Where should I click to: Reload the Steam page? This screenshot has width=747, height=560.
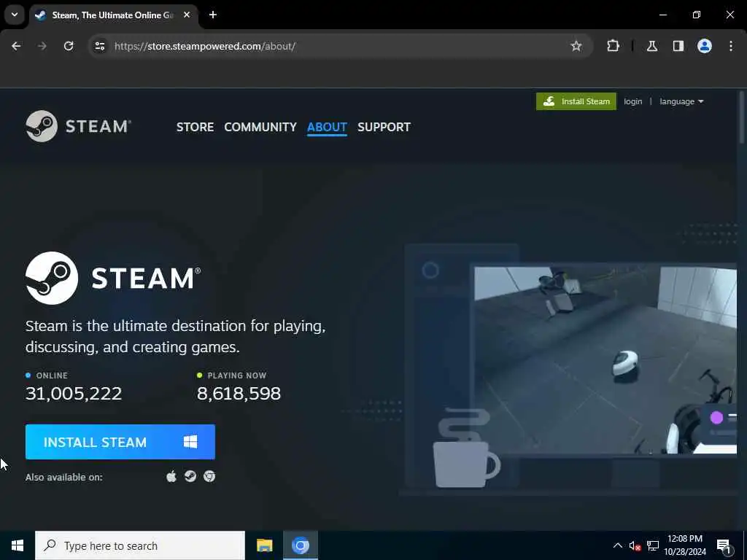[x=69, y=46]
